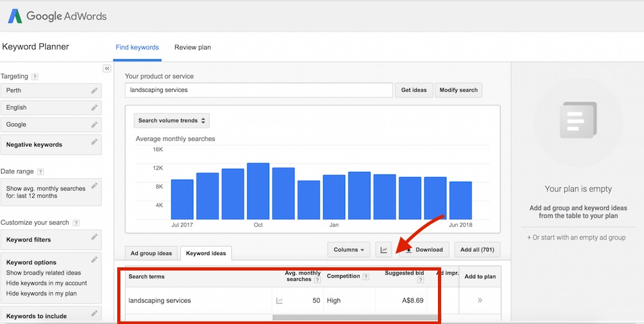Click the Google AdWords logo
Viewport: 644px width, 324px height.
(57, 16)
